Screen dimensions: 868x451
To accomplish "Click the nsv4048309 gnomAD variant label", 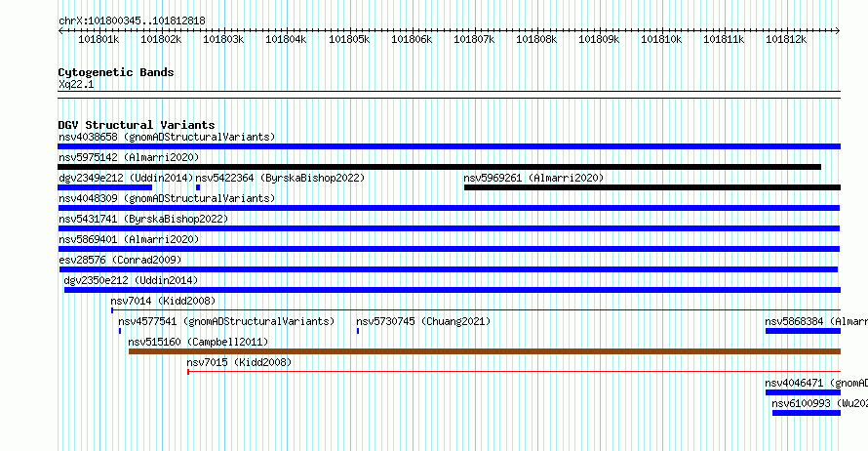I will pyautogui.click(x=167, y=198).
